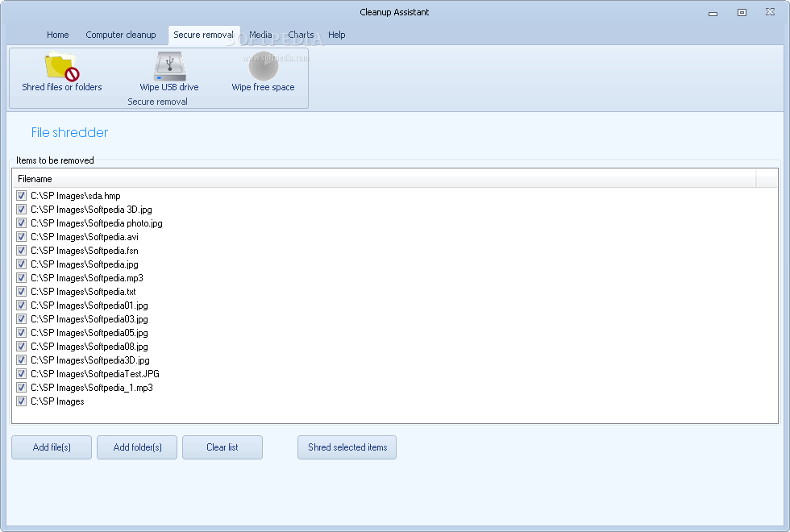Deselect Softpedia.fsn checkbox
The height and width of the screenshot is (532, 790).
tap(21, 251)
